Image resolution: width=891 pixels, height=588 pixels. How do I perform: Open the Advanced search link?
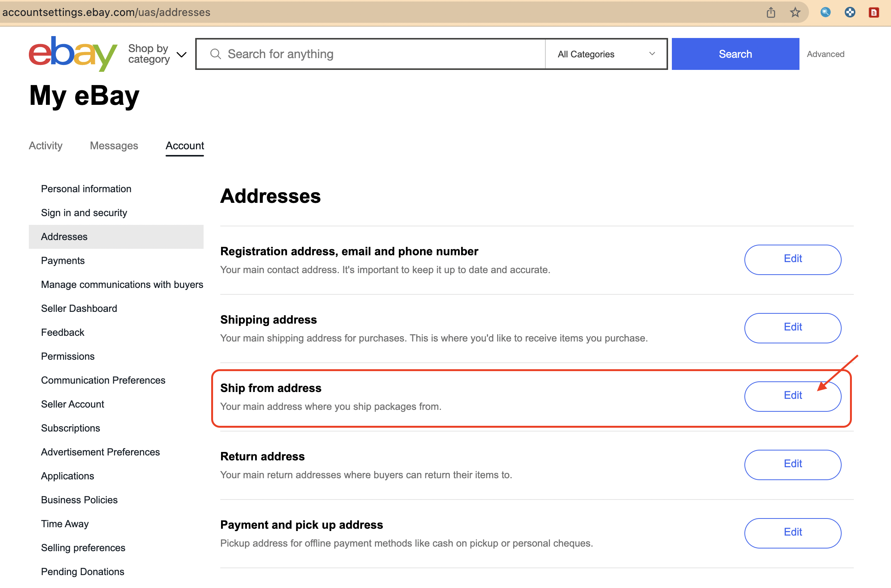[825, 54]
